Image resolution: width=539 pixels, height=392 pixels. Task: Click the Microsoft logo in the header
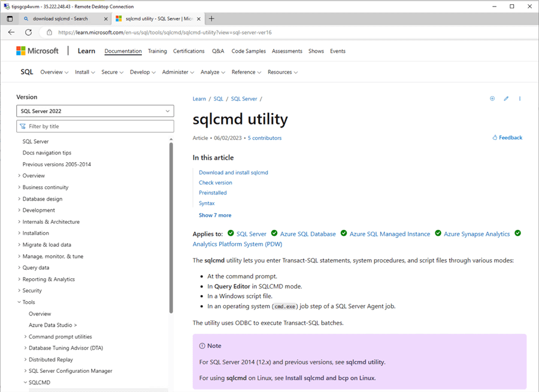click(x=37, y=51)
